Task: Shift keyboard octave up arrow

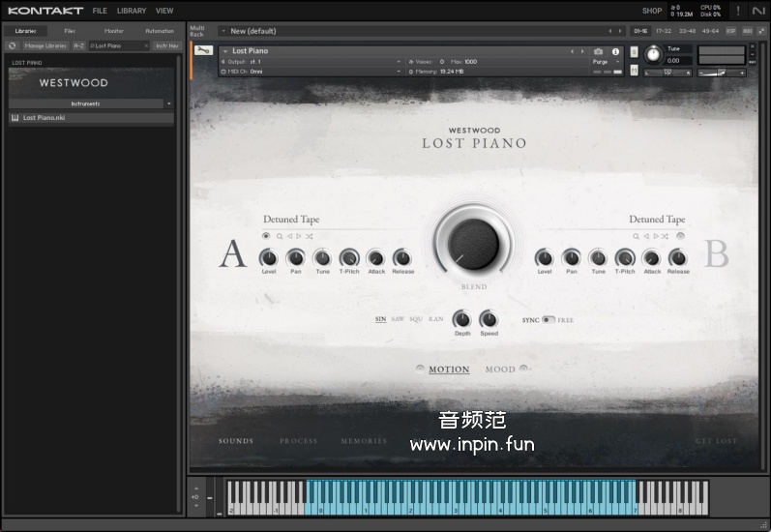Action: (195, 488)
